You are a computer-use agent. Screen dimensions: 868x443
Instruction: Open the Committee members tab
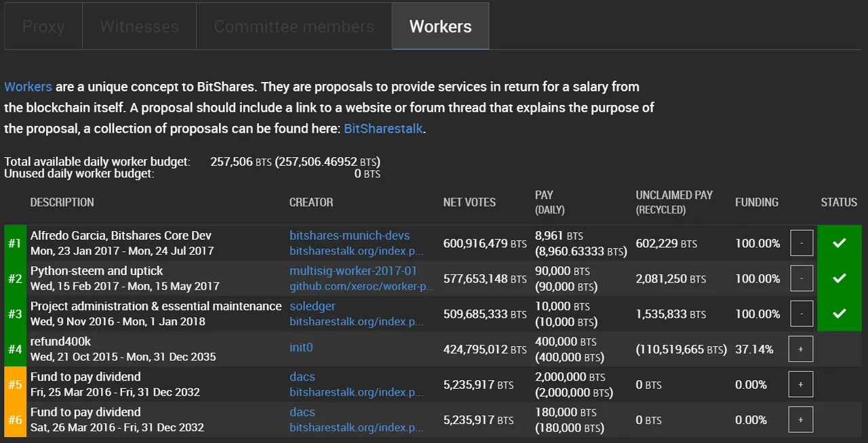(x=294, y=26)
